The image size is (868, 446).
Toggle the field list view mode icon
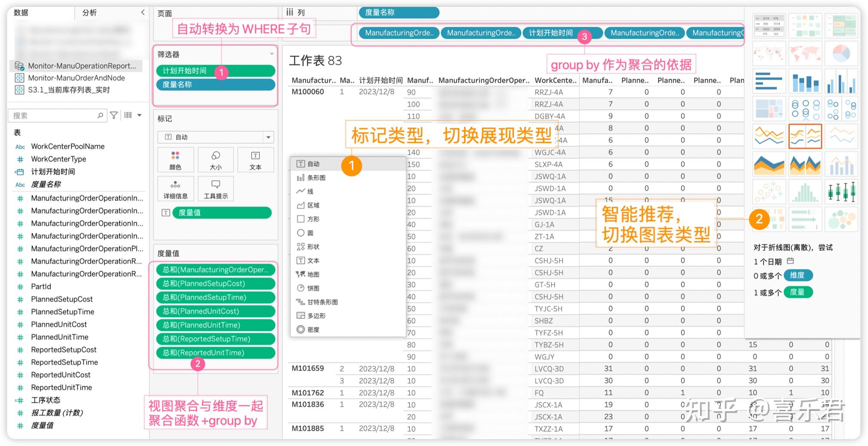pos(127,115)
